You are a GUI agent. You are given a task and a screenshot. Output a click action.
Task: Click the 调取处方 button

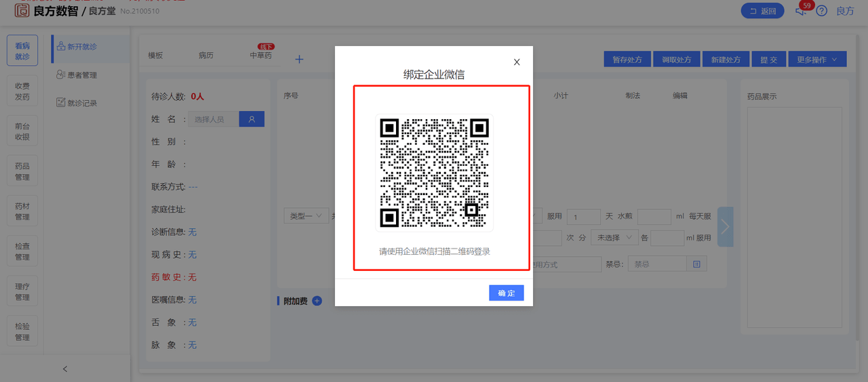[677, 60]
